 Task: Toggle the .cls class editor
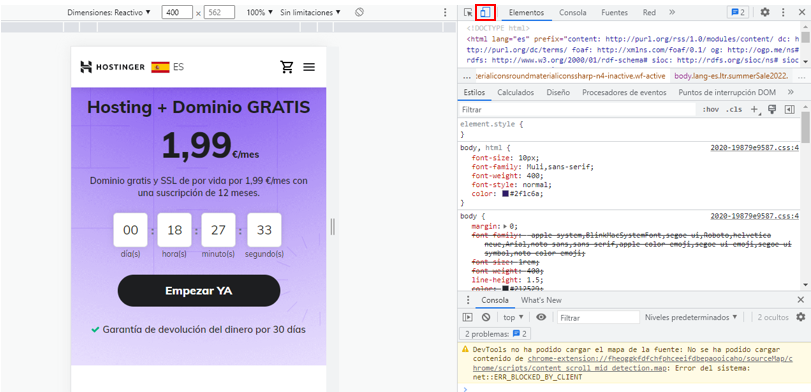[x=734, y=110]
